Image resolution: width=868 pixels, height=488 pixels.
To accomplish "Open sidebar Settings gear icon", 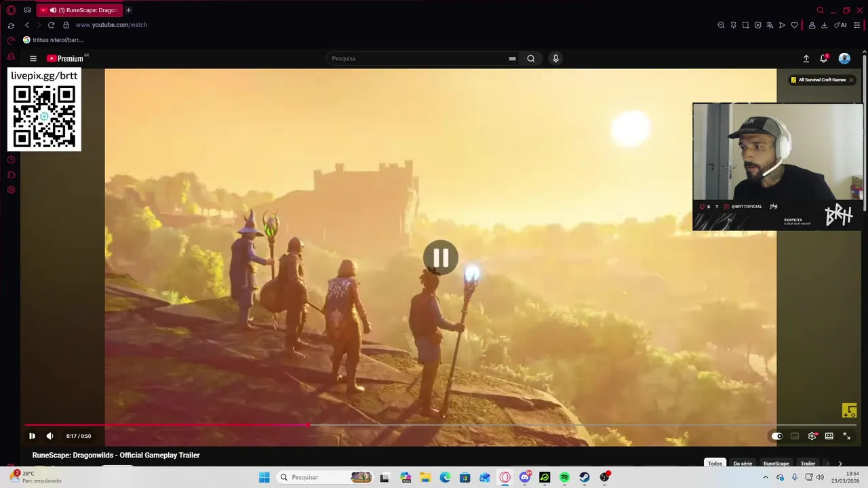I will coord(11,190).
